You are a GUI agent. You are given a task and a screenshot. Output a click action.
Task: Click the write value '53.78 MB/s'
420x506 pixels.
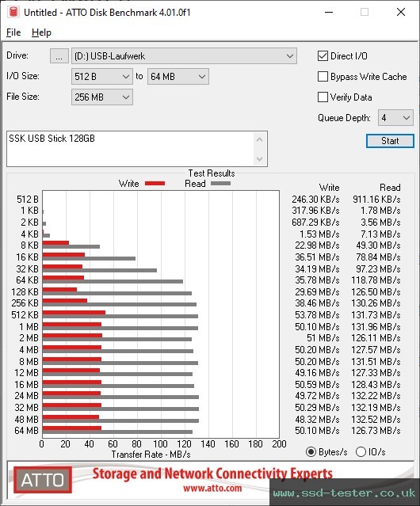[317, 315]
